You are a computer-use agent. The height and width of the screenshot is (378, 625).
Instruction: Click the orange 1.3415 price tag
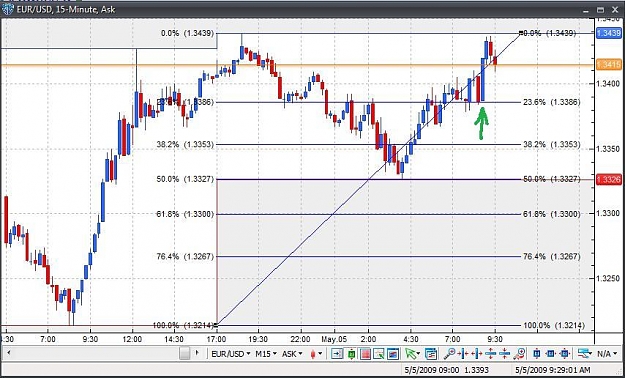pos(609,65)
